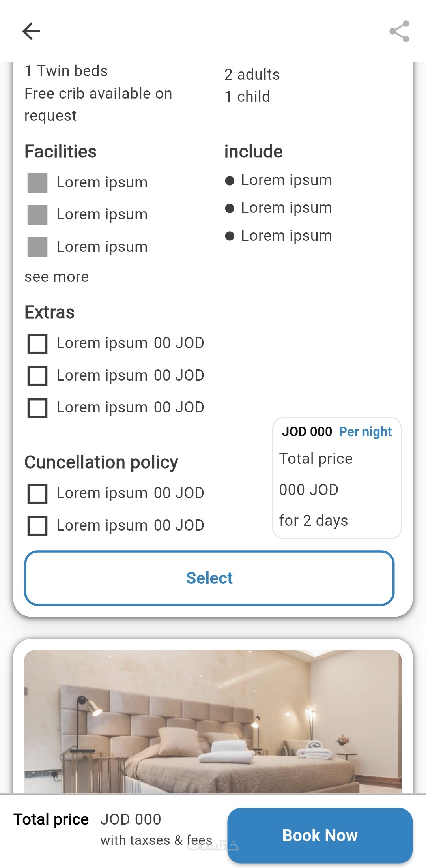Viewport: 426px width, 868px height.
Task: Click the Per night price label
Action: (365, 432)
